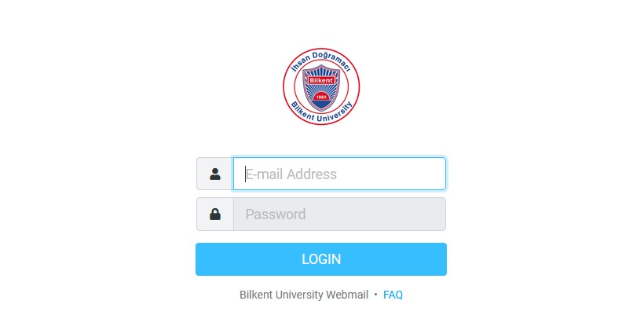Click the dot separator before FAQ
This screenshot has width=644, height=330.
(x=375, y=295)
